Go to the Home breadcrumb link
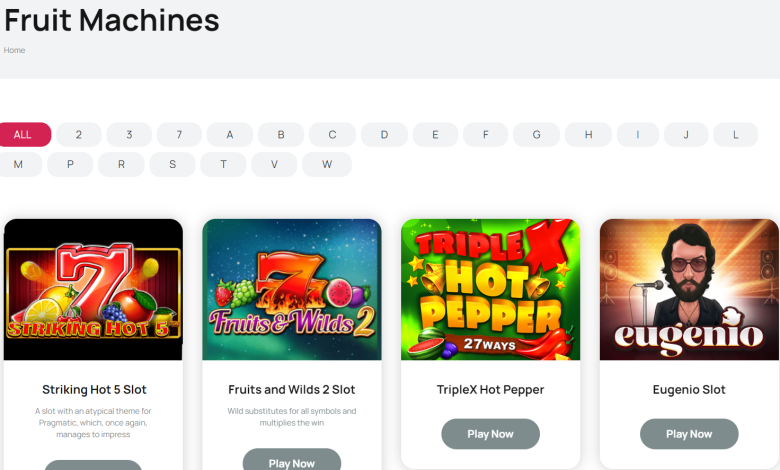The image size is (780, 470). click(x=14, y=50)
